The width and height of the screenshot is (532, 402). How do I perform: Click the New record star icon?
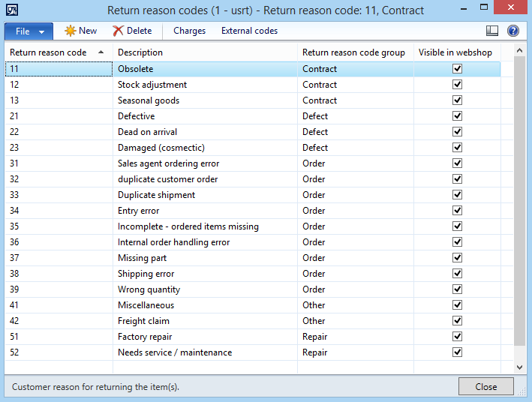(70, 31)
